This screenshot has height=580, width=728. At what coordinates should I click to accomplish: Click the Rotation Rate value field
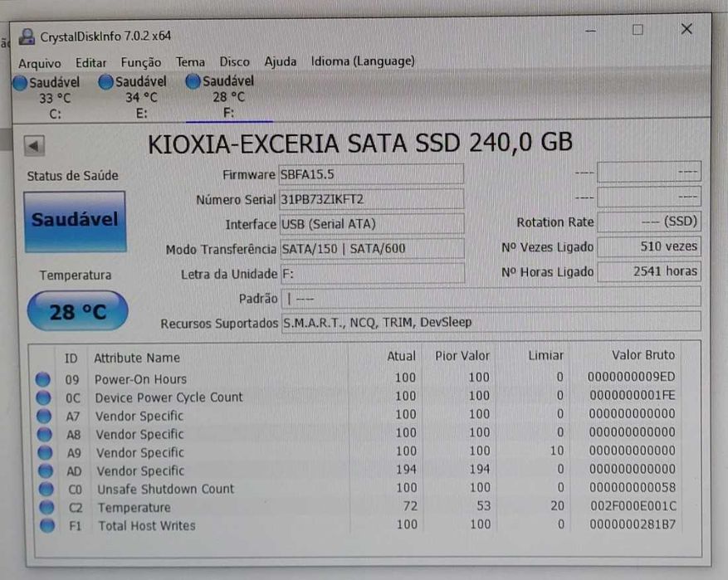[x=649, y=222]
